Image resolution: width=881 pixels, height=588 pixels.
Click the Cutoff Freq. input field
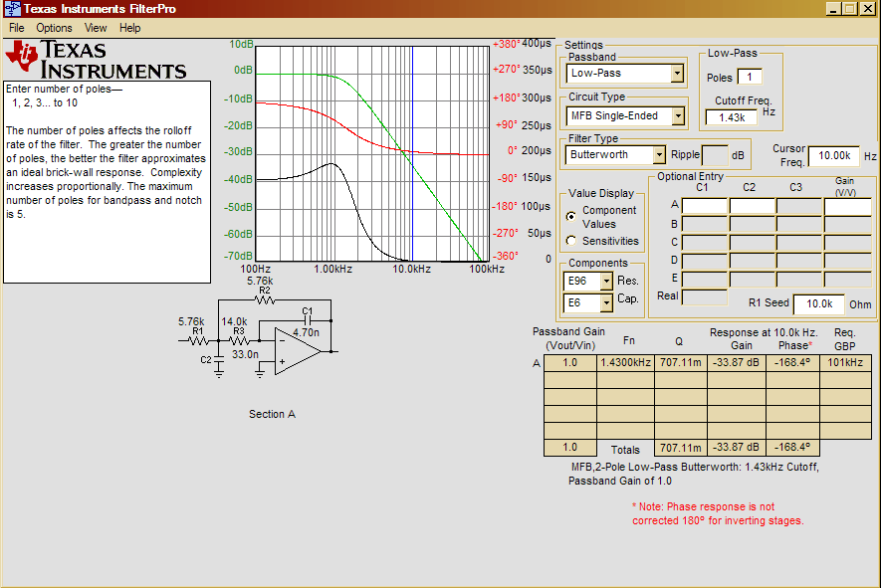coord(733,117)
